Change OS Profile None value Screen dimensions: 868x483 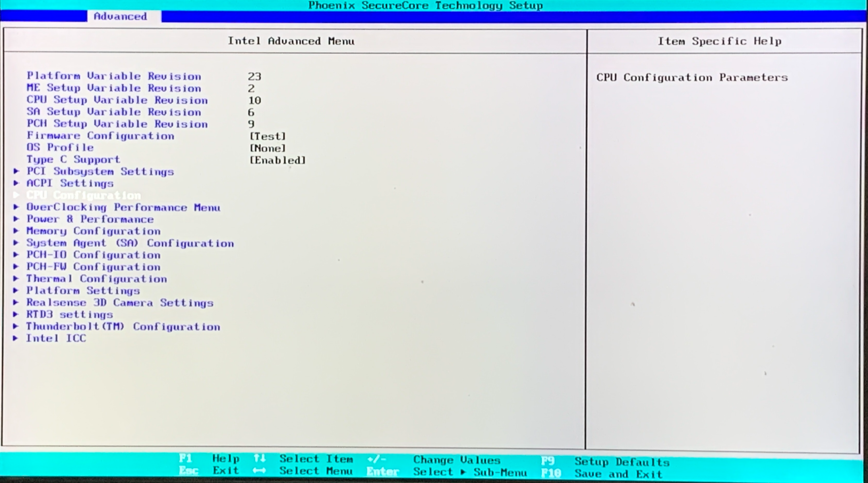click(268, 148)
